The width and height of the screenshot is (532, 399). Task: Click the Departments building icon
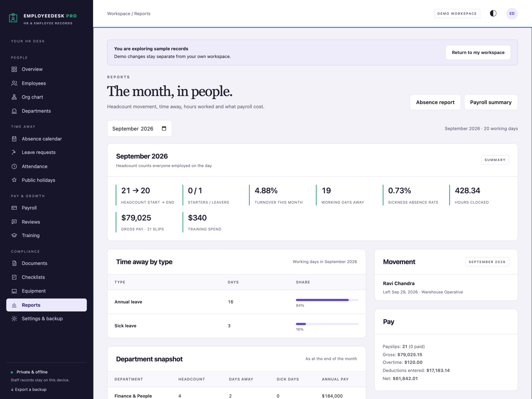(14, 111)
